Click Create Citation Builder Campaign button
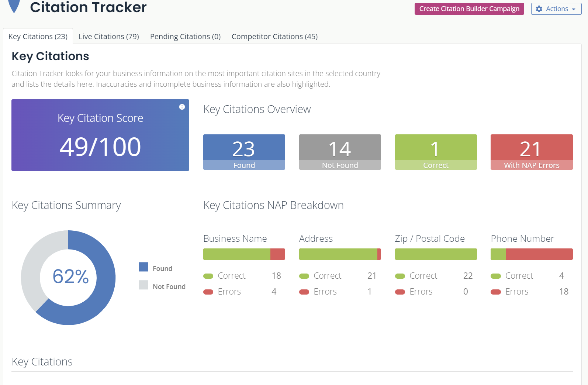The image size is (588, 385). (469, 9)
